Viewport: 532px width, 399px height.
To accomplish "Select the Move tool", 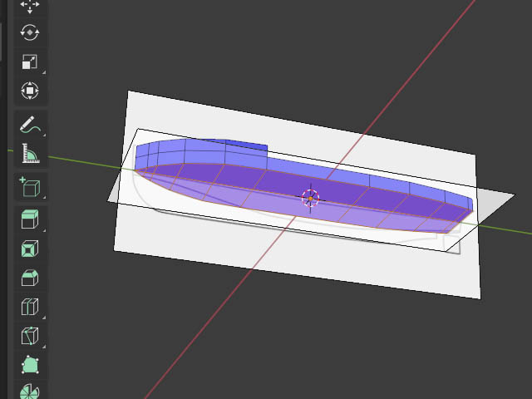I will tap(30, 6).
